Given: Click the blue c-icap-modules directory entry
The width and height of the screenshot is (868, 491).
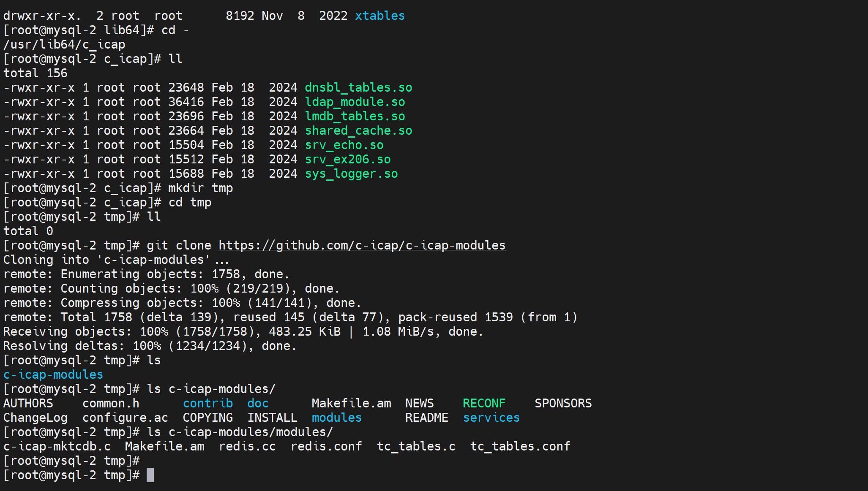Looking at the screenshot, I should (x=53, y=374).
